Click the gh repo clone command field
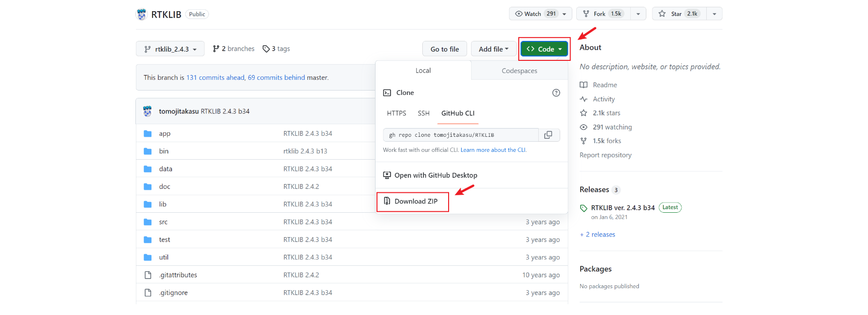868x315 pixels. (x=461, y=135)
